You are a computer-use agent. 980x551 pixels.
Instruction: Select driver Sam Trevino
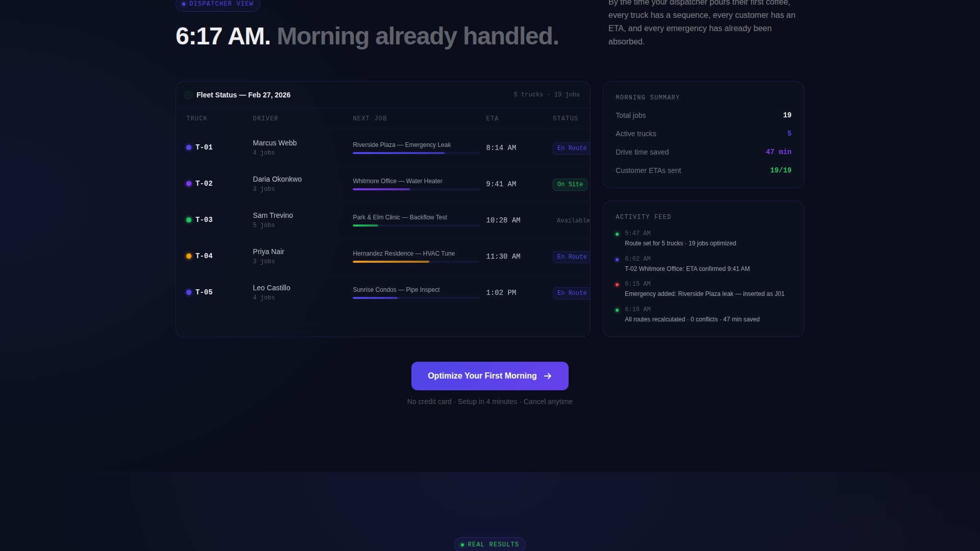[273, 215]
